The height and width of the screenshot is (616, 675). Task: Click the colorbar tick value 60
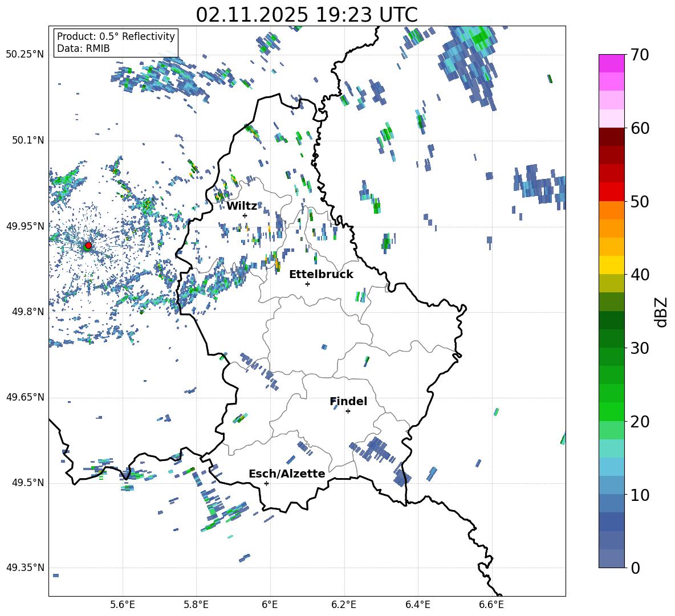[x=640, y=128]
